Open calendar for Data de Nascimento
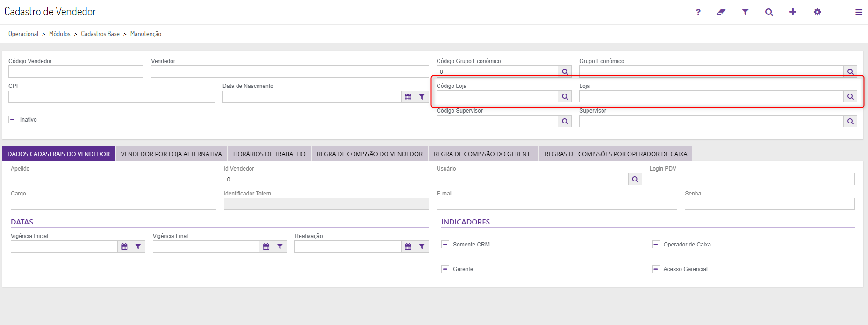Image resolution: width=868 pixels, height=325 pixels. pos(408,97)
